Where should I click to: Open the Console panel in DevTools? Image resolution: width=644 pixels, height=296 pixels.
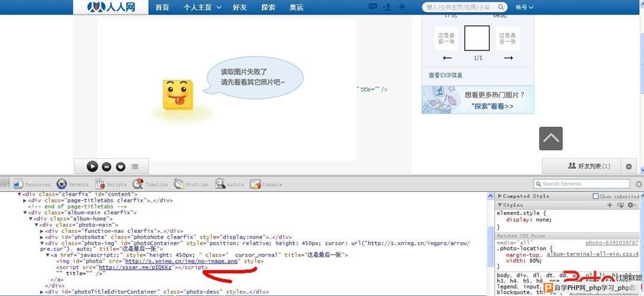(x=266, y=184)
